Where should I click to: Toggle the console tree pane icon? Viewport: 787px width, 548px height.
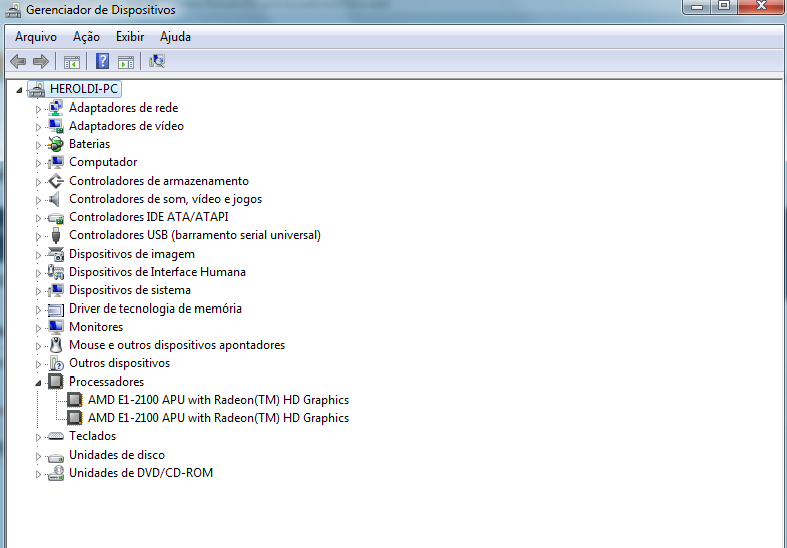72,62
